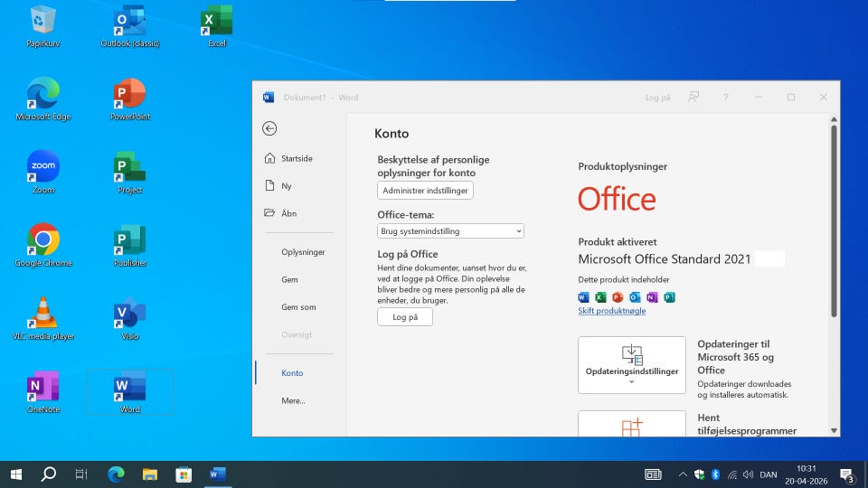Viewport: 868px width, 488px height.
Task: Open Microsoft Store from the taskbar
Action: (184, 474)
